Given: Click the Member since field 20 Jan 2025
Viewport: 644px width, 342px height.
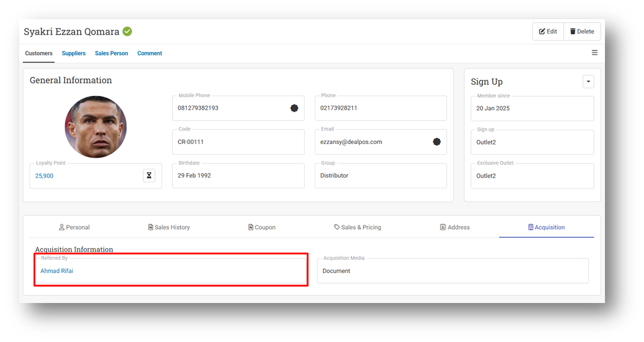Looking at the screenshot, I should tap(532, 109).
